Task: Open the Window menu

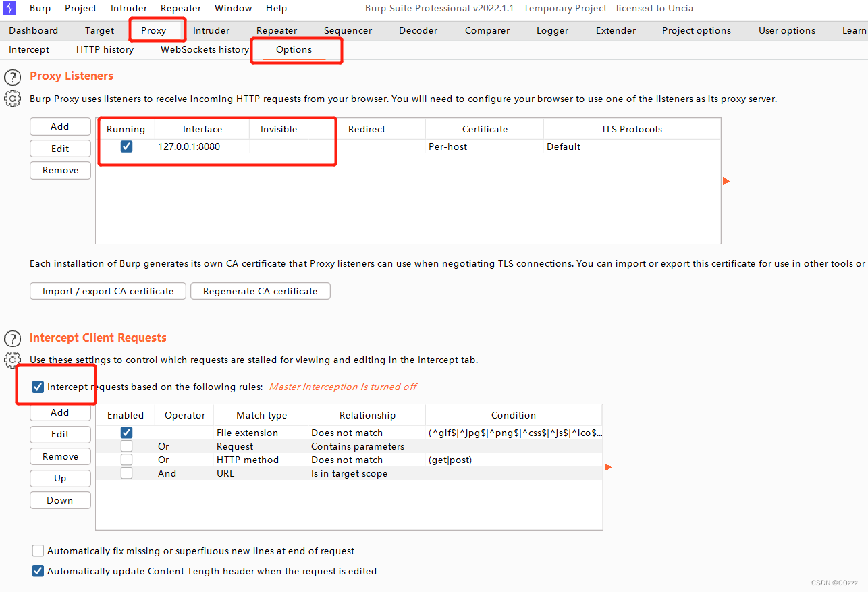Action: tap(234, 8)
